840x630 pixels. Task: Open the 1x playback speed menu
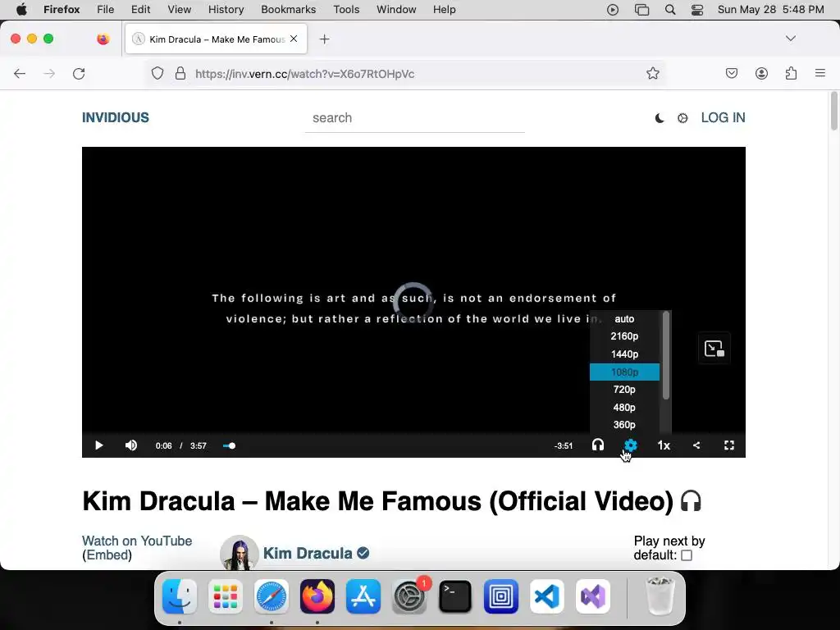[664, 445]
